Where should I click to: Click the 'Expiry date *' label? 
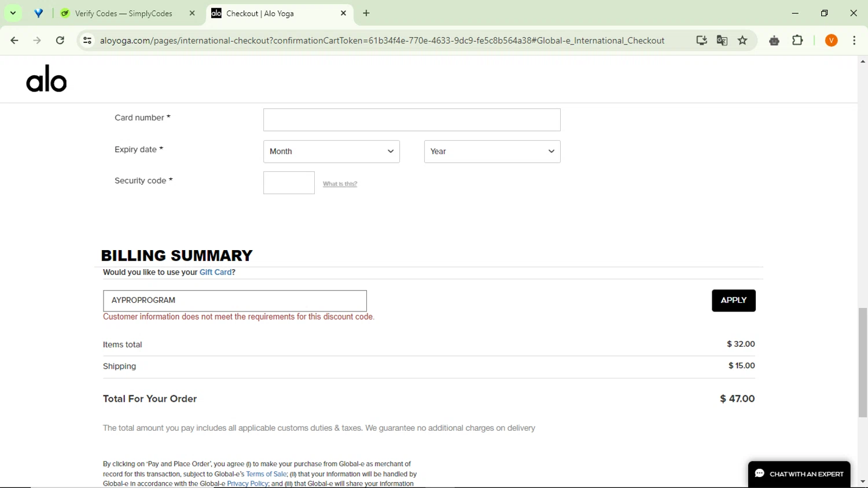tap(139, 149)
